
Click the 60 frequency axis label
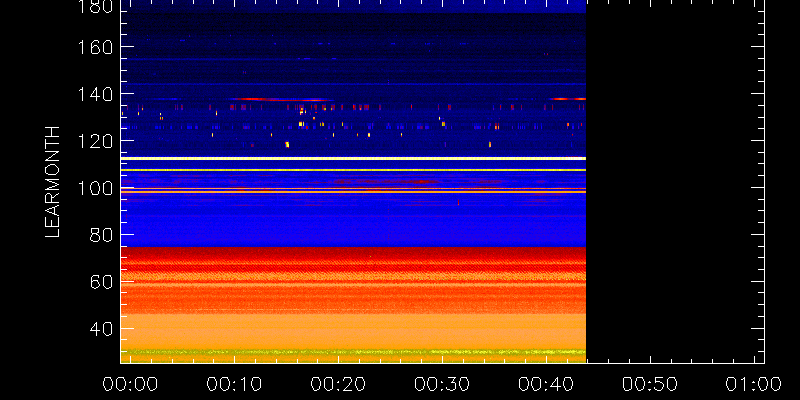(102, 283)
